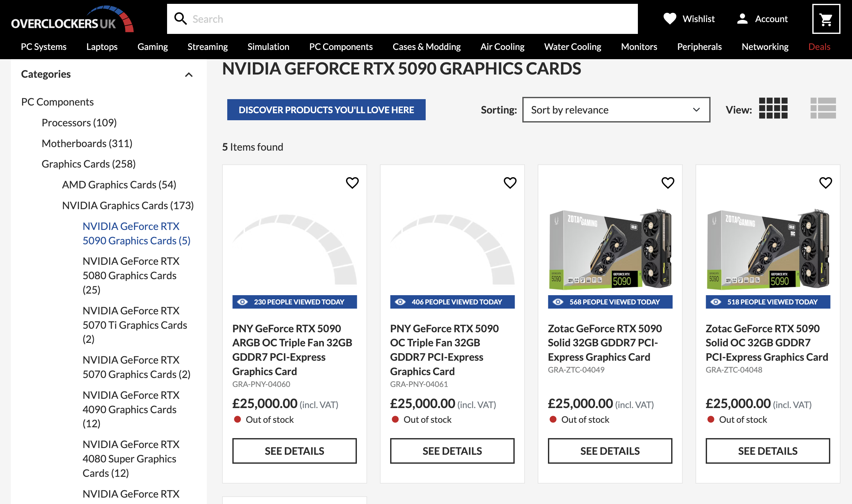852x504 pixels.
Task: Click SKU text GRA-ZTC-04049
Action: [x=576, y=370]
